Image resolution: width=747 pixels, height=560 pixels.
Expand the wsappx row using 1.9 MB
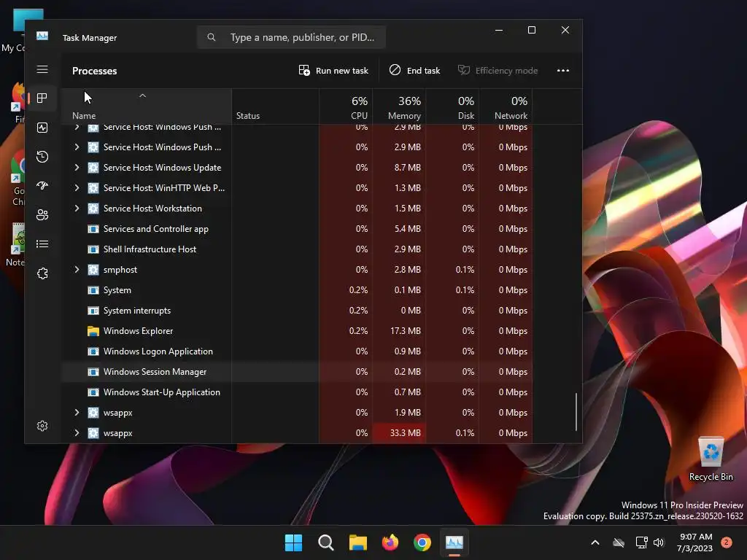77,413
